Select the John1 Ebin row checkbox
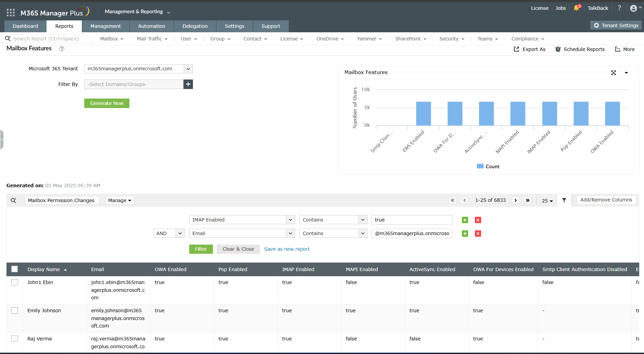The width and height of the screenshot is (644, 354). coord(15,282)
